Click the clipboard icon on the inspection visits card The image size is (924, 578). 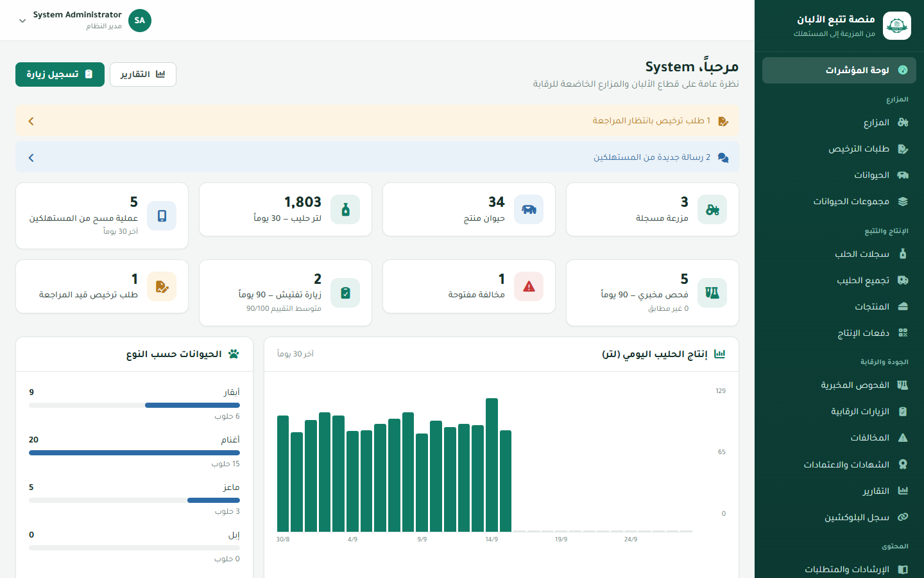point(345,293)
